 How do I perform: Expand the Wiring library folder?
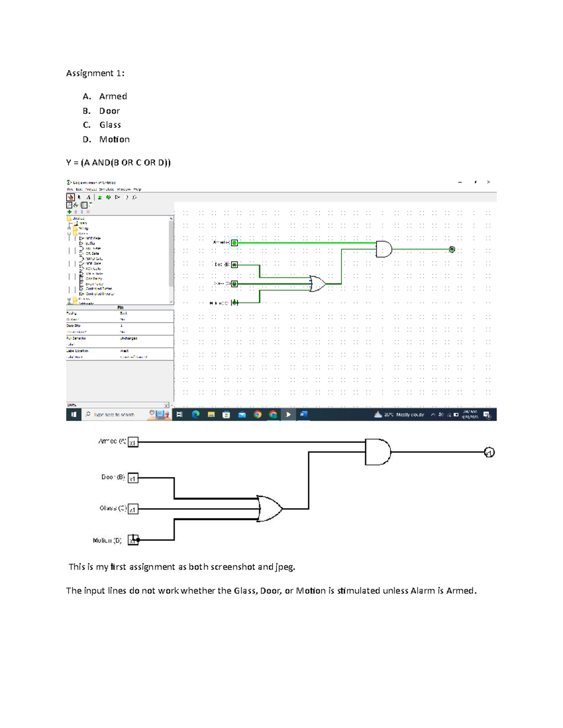[69, 228]
